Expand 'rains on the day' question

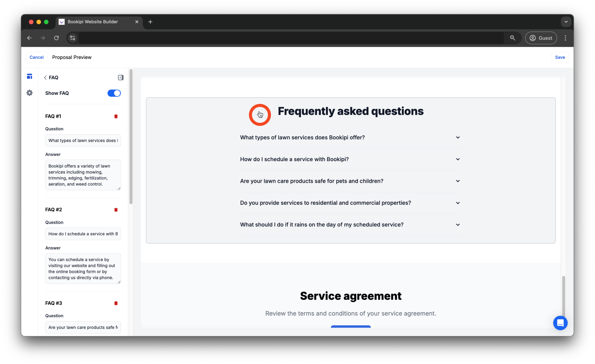pyautogui.click(x=351, y=225)
